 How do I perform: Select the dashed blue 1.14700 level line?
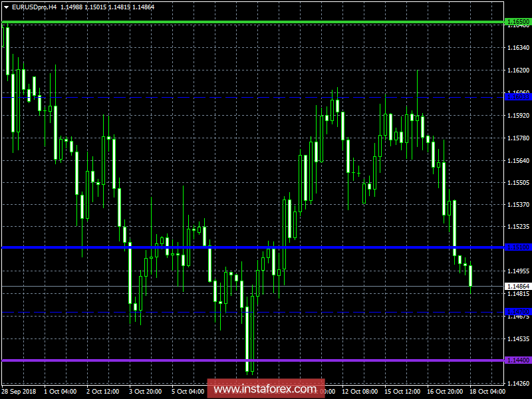(x=253, y=312)
